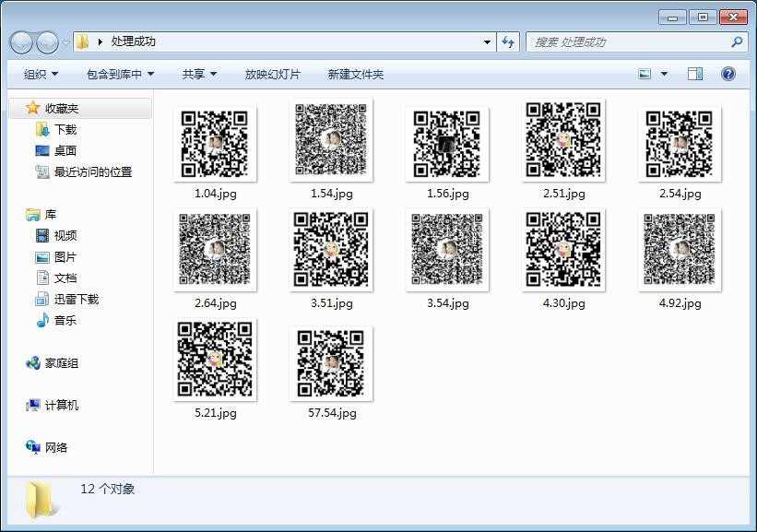Open Windows Help

coord(728,74)
